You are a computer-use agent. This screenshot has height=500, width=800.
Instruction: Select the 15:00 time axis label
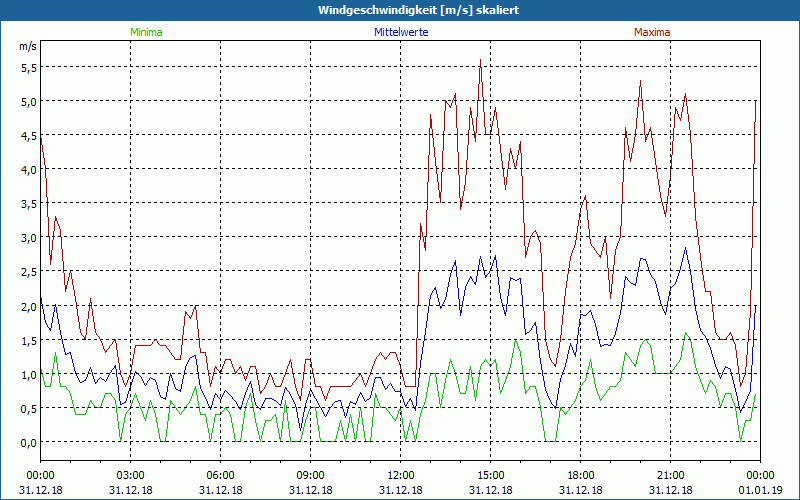pyautogui.click(x=491, y=475)
